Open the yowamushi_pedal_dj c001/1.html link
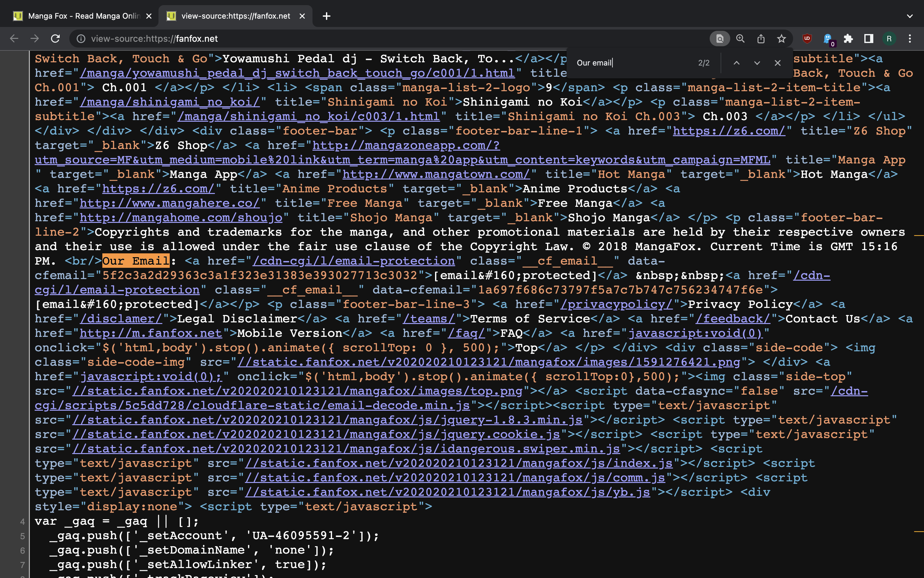Screen dimensions: 924x578 point(297,73)
